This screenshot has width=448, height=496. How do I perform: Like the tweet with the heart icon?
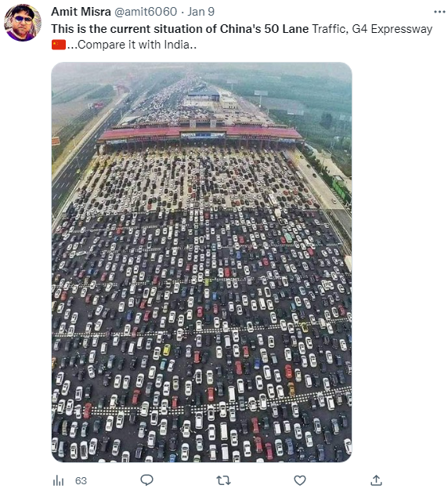click(300, 480)
